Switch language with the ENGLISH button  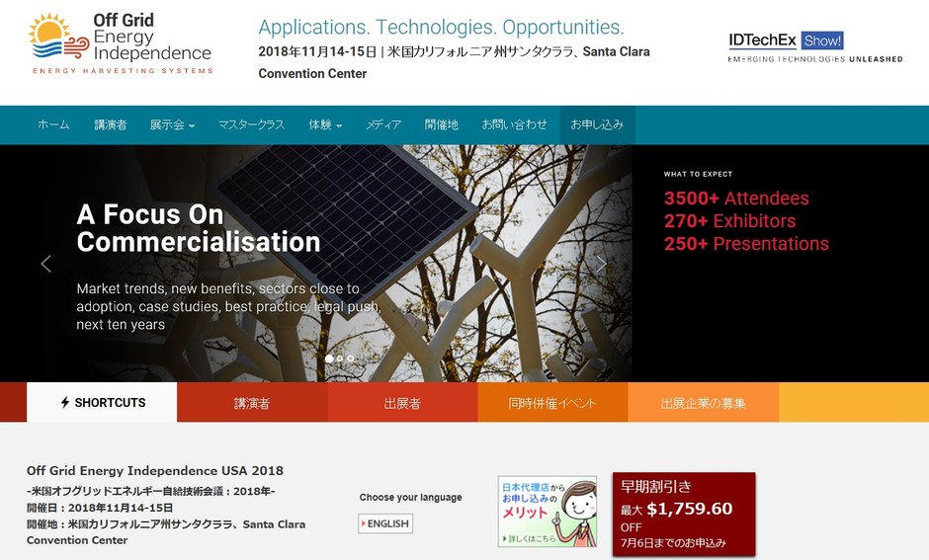point(385,523)
